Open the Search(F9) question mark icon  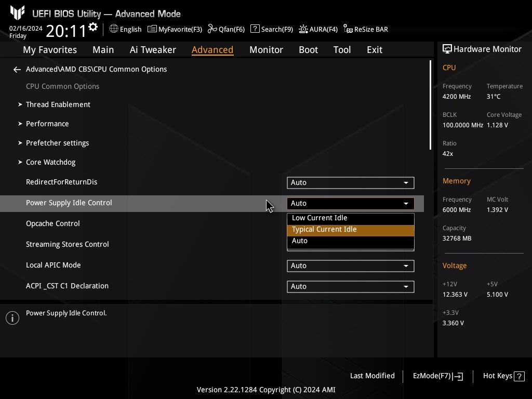[255, 29]
